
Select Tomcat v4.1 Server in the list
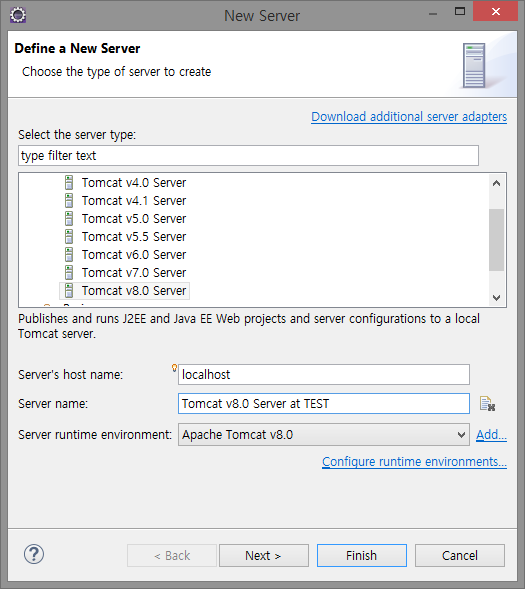tap(134, 201)
